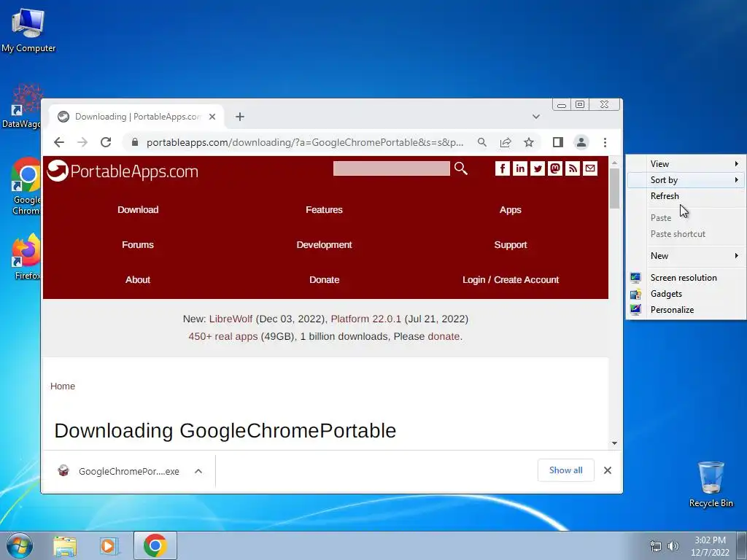
Task: Choose Screen resolution from context menu
Action: click(x=686, y=278)
